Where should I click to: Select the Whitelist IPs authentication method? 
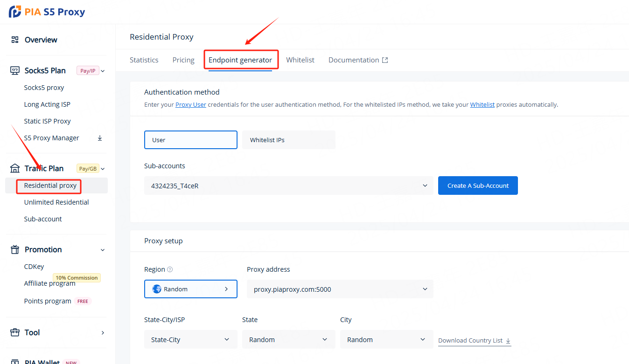tap(288, 140)
